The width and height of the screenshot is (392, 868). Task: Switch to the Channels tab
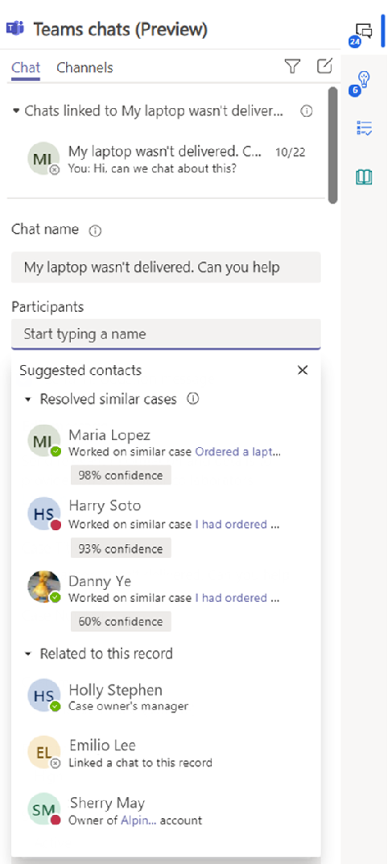tap(85, 68)
